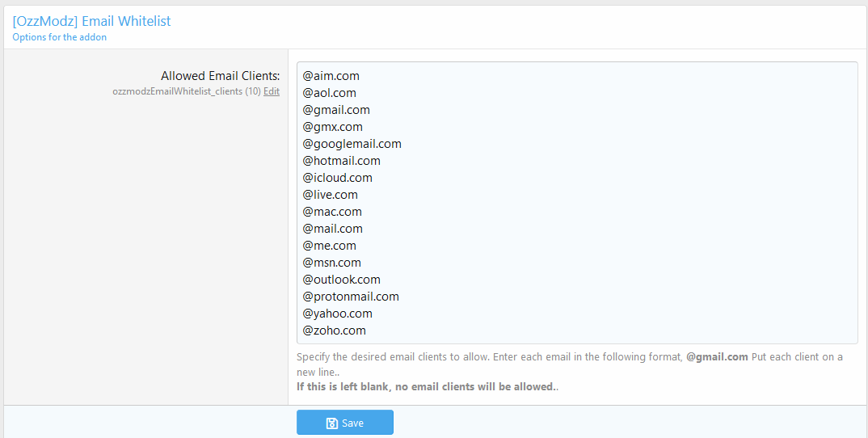Open the [OzzModz] Email Whitelist title link
Screen dimensions: 868x438
(x=91, y=21)
